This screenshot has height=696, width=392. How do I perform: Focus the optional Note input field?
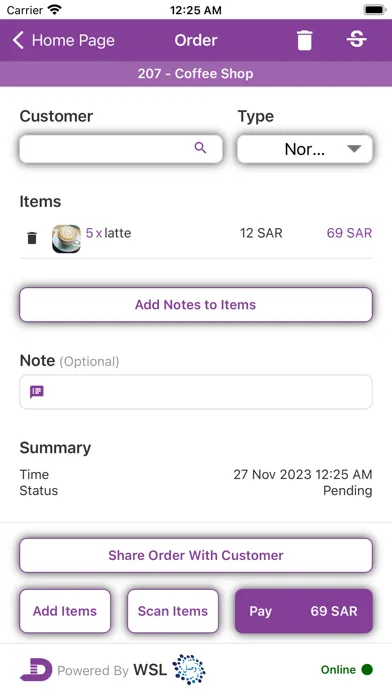pyautogui.click(x=196, y=392)
